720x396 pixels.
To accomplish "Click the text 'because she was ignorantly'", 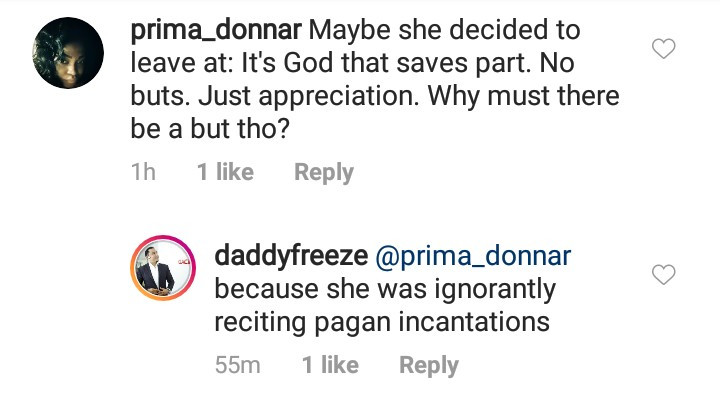I will coord(385,289).
